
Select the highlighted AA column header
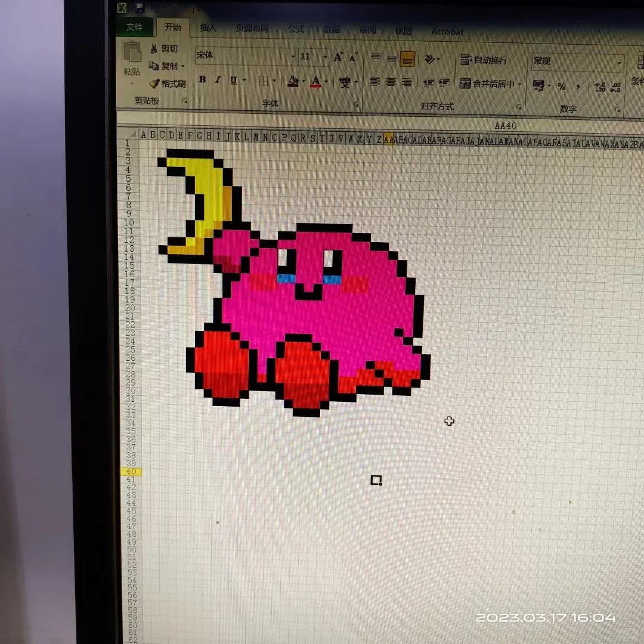coord(388,139)
